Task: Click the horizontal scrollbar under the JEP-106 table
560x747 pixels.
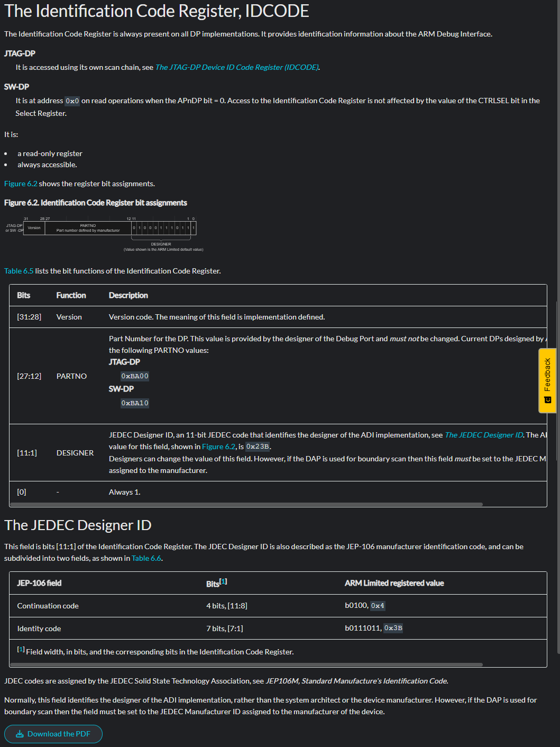Action: pyautogui.click(x=246, y=664)
